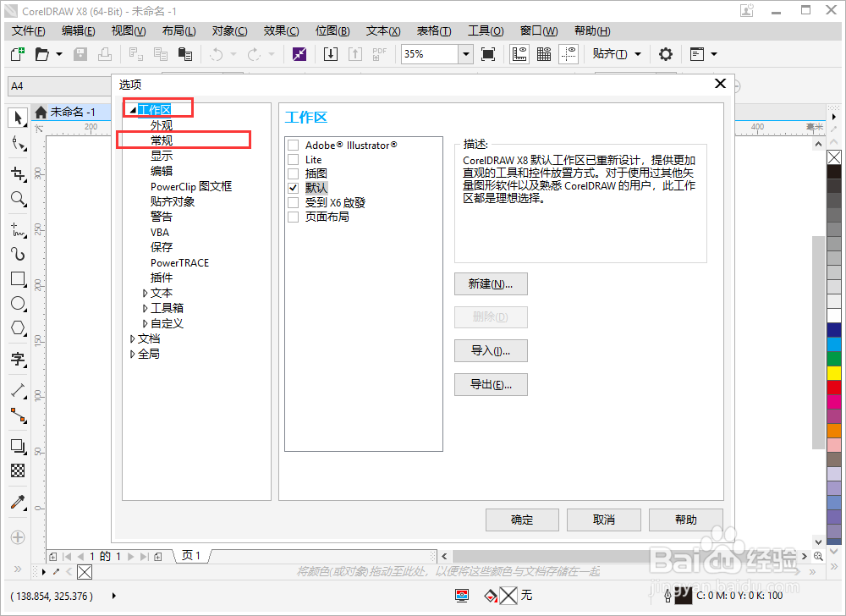Check the Adobe Illustrator workspace box
846x616 pixels.
click(x=294, y=145)
